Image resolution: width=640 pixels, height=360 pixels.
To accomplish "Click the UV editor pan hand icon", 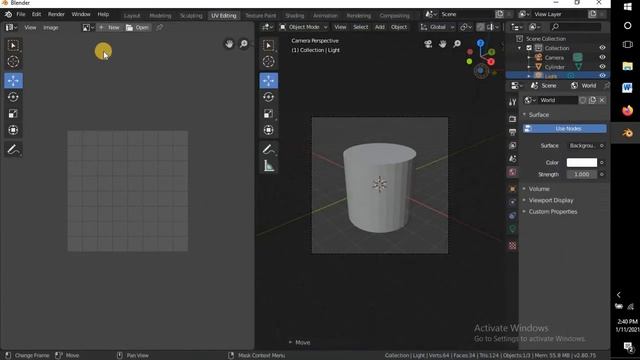I will click(x=229, y=44).
